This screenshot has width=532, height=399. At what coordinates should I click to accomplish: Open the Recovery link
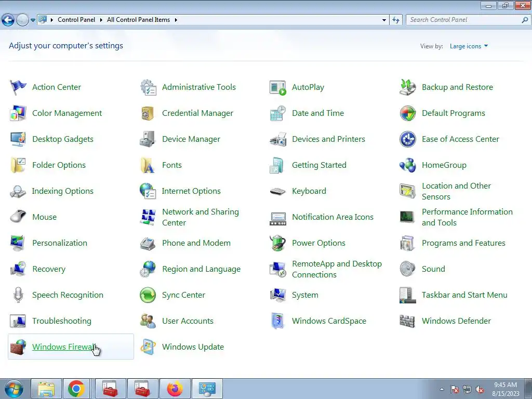pos(49,269)
